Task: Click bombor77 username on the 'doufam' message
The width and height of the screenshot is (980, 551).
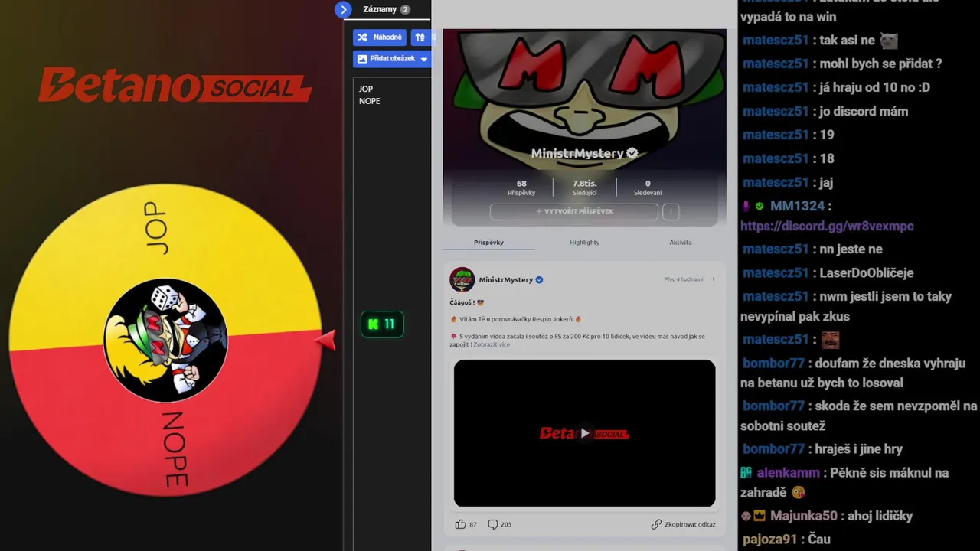Action: tap(773, 364)
